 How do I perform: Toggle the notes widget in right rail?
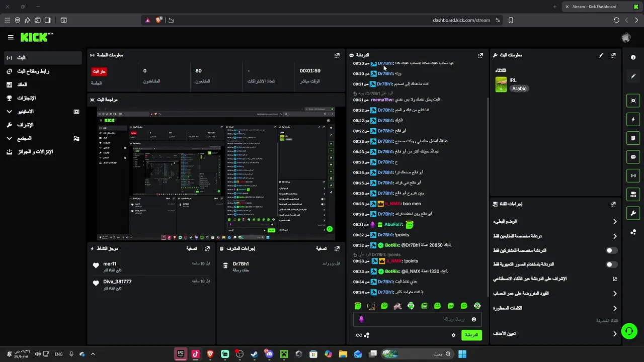[633, 138]
